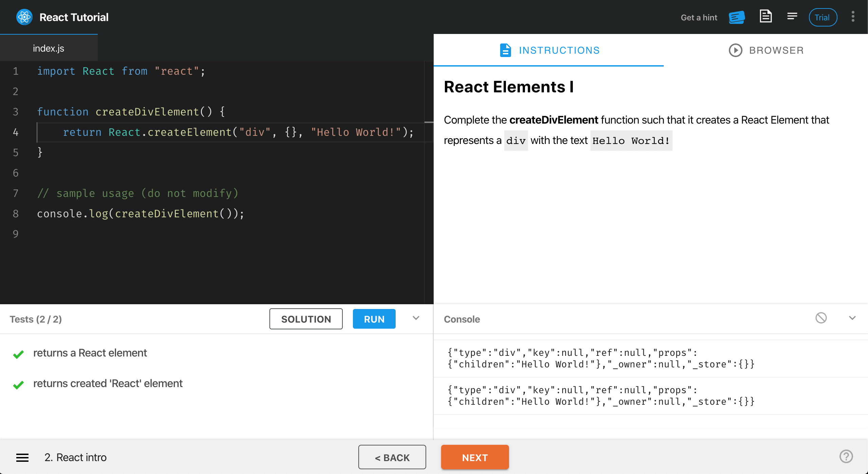Image resolution: width=868 pixels, height=474 pixels.
Task: Click the NEXT button to advance
Action: pos(474,457)
